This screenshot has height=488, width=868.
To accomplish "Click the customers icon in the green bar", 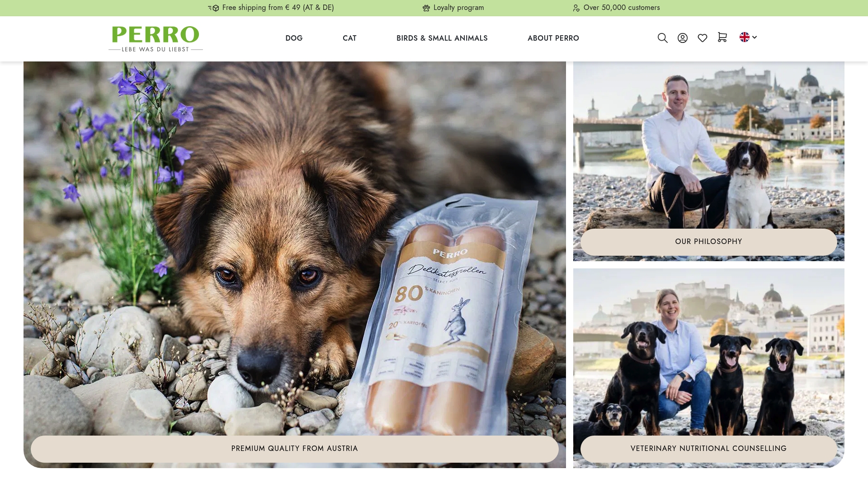I will point(576,8).
